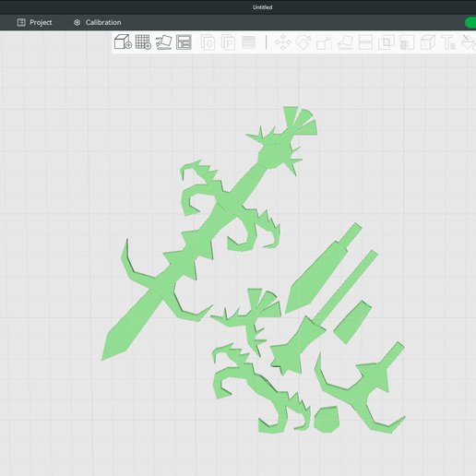Select the Support painting tool

[407, 42]
